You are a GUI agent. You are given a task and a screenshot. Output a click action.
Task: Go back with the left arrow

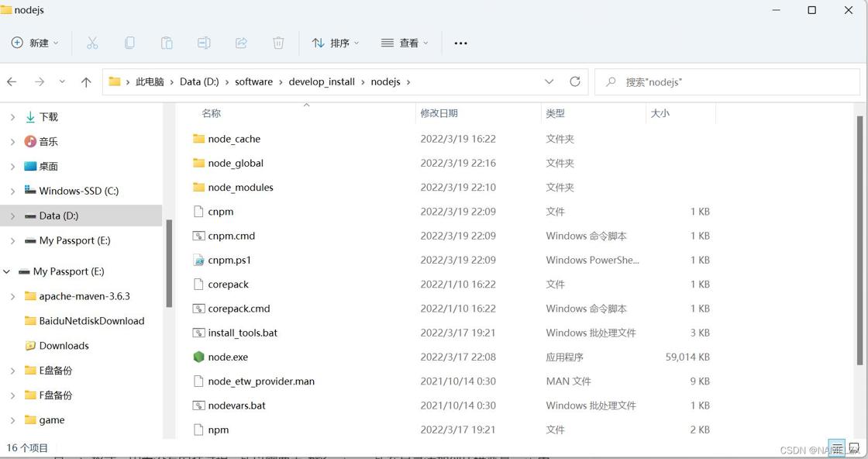pos(12,82)
